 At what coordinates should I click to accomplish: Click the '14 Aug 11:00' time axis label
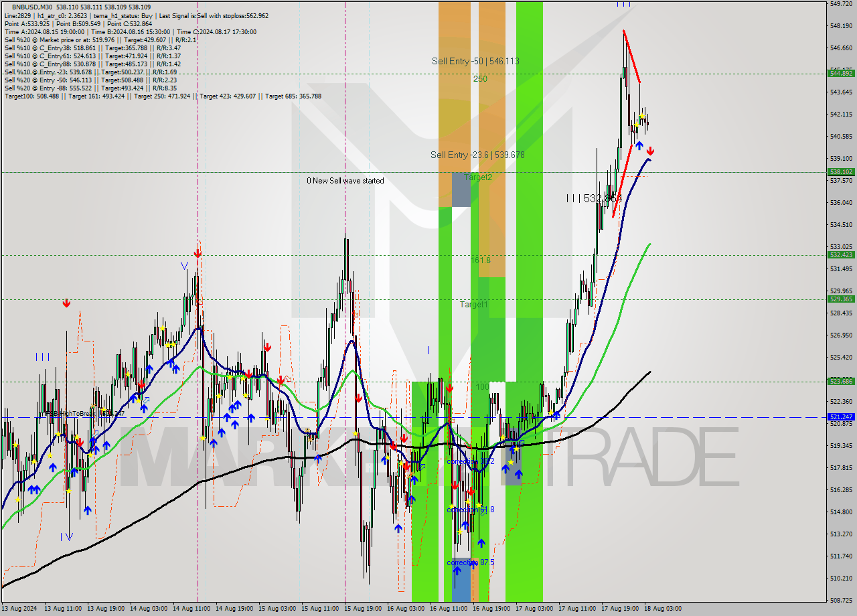(191, 609)
